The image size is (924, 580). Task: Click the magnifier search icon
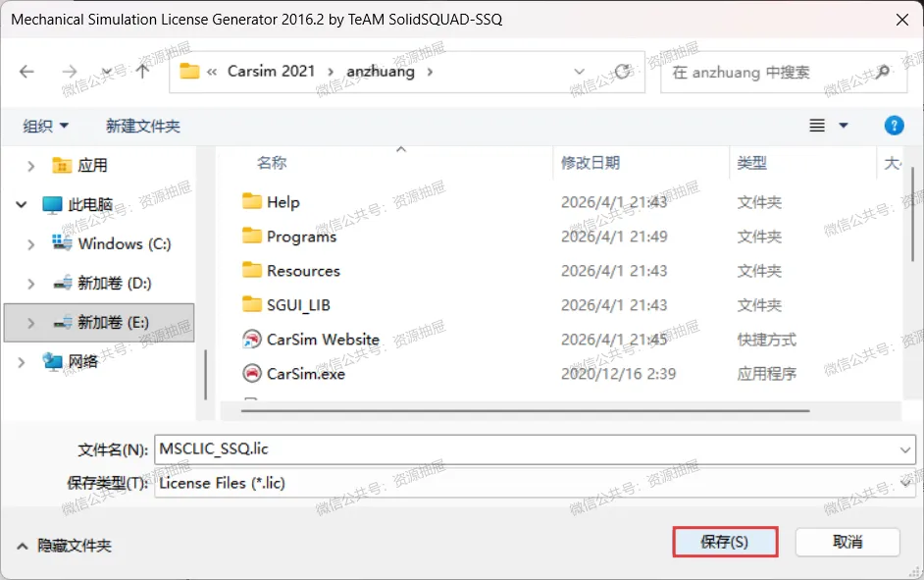pyautogui.click(x=882, y=72)
